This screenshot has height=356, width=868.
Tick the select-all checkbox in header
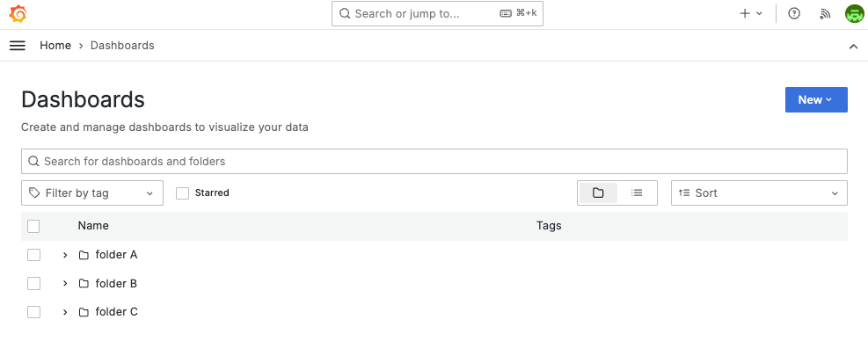(x=34, y=227)
